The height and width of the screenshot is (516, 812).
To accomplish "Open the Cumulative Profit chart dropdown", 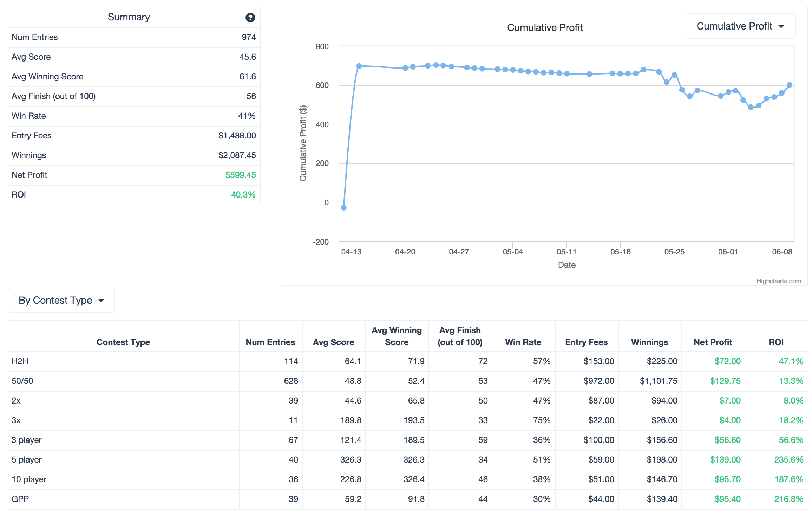I will [x=740, y=26].
